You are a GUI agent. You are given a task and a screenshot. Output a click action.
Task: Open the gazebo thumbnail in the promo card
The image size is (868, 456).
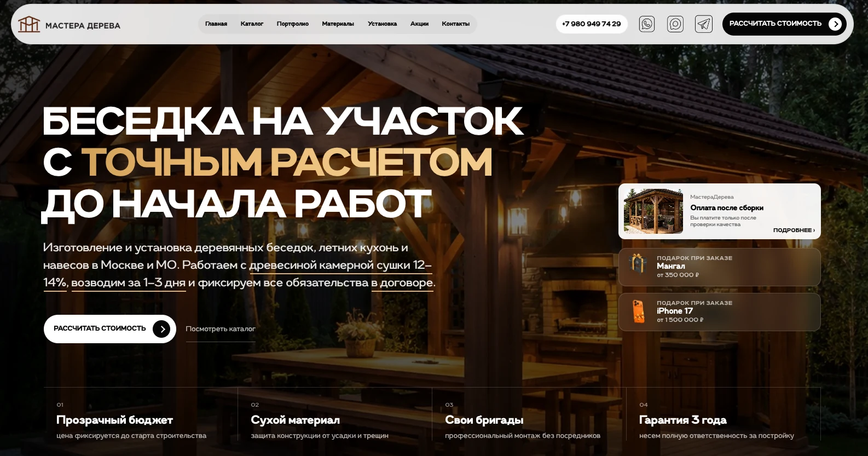tap(653, 211)
